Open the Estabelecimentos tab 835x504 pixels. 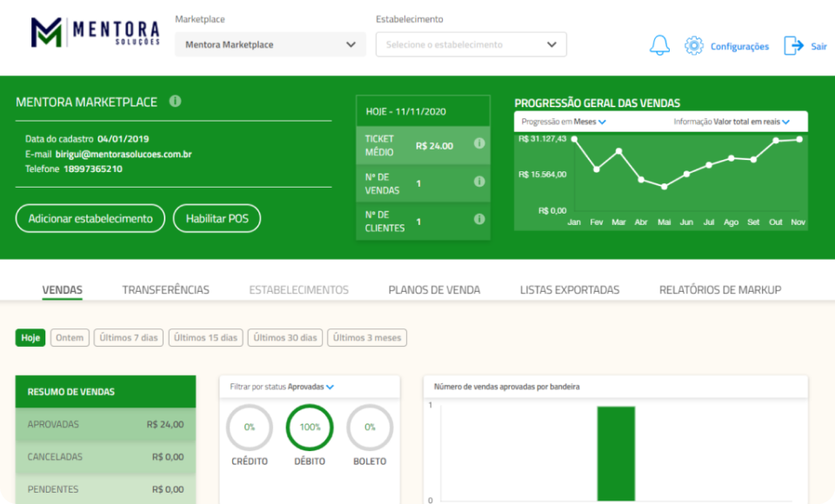[298, 290]
